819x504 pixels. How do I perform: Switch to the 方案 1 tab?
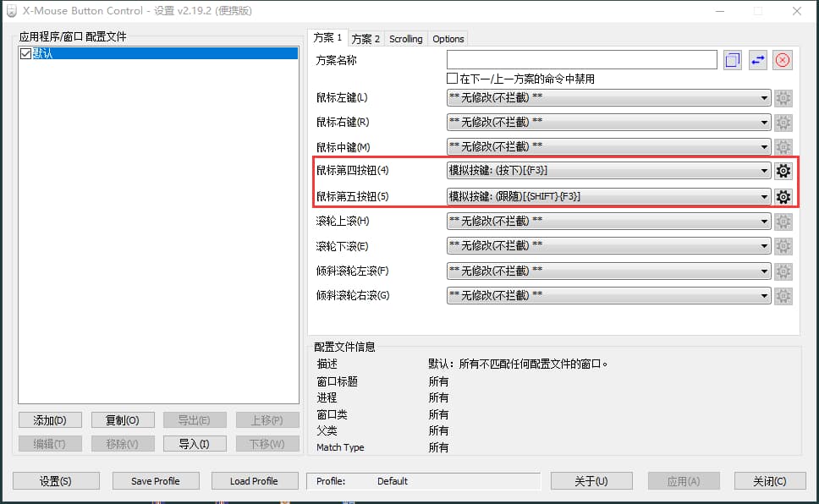pos(327,37)
